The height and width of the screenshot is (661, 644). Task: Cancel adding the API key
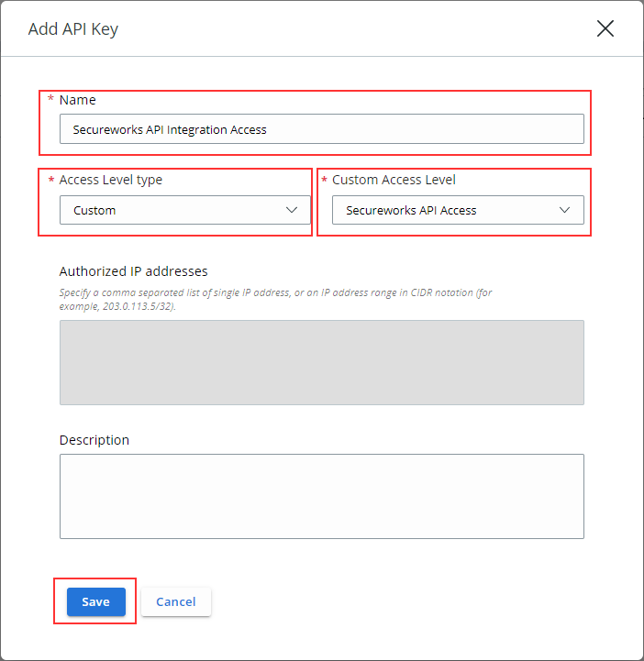[x=176, y=601]
